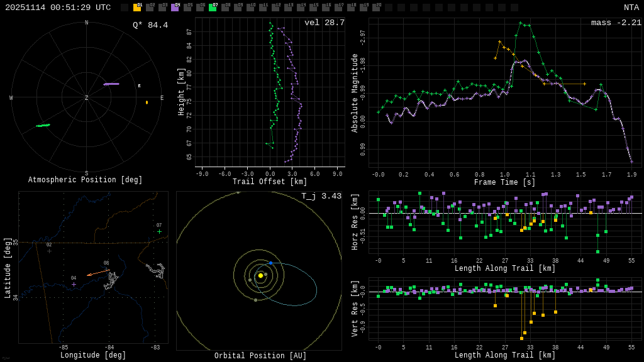This screenshot has height=362, width=644.
Task: Click the blue Earth dot on the orbit
Action: pos(270,263)
